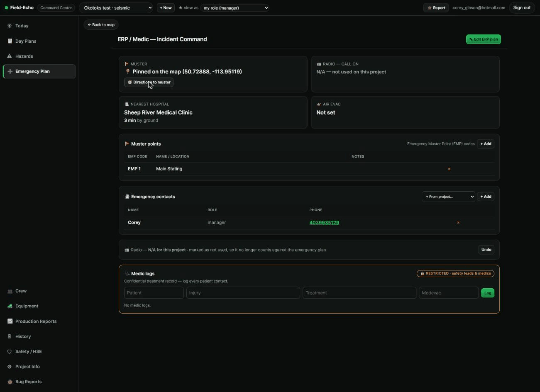Image resolution: width=540 pixels, height=392 pixels.
Task: Undo the radio N/A marking
Action: 486,250
